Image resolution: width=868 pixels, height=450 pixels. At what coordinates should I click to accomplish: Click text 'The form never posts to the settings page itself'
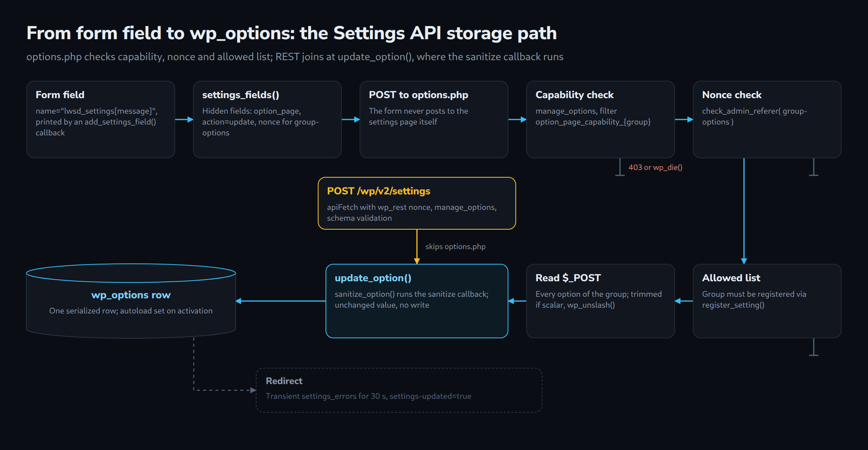(418, 116)
